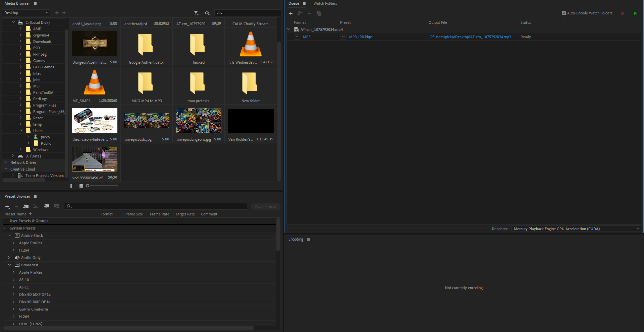Image resolution: width=644 pixels, height=332 pixels.
Task: Click the Duplicate icon in Queue toolbar
Action: pyautogui.click(x=319, y=13)
